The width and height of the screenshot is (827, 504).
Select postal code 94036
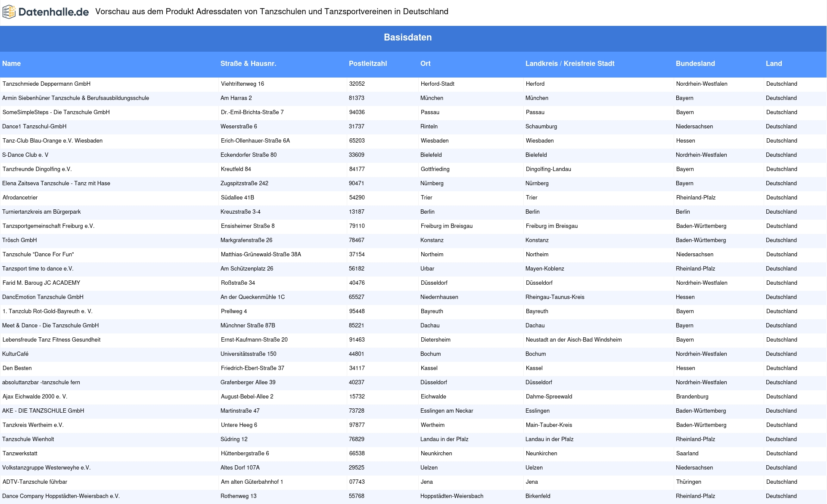[357, 112]
